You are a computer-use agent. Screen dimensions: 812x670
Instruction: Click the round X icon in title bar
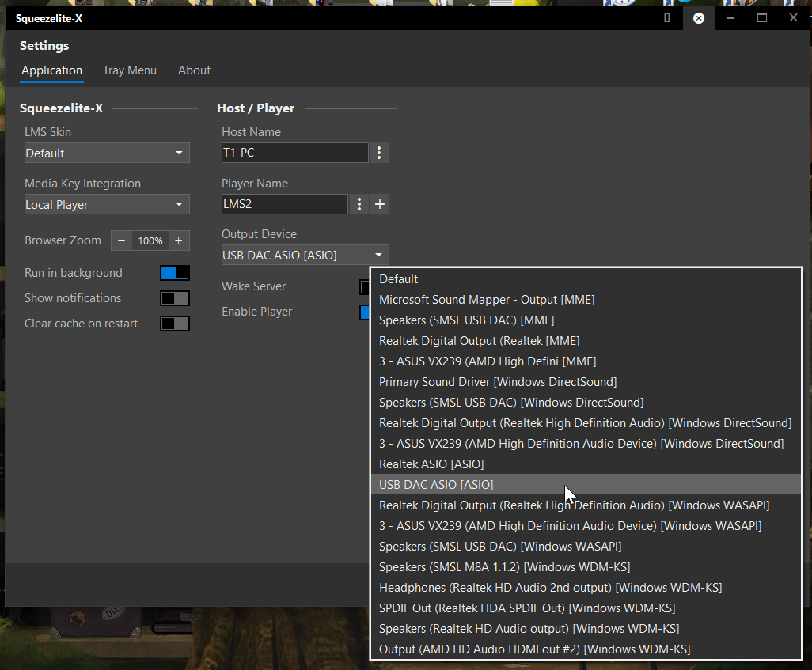[699, 18]
